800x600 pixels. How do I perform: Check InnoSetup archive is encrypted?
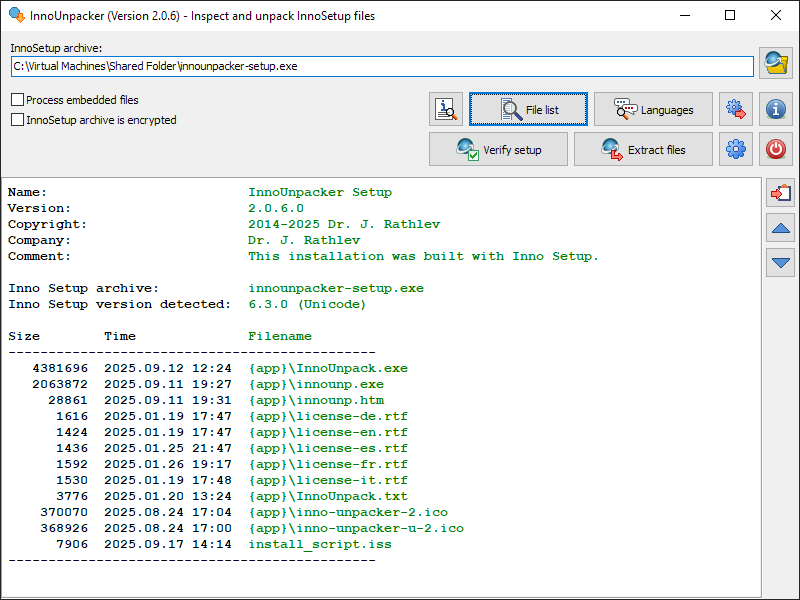(18, 120)
